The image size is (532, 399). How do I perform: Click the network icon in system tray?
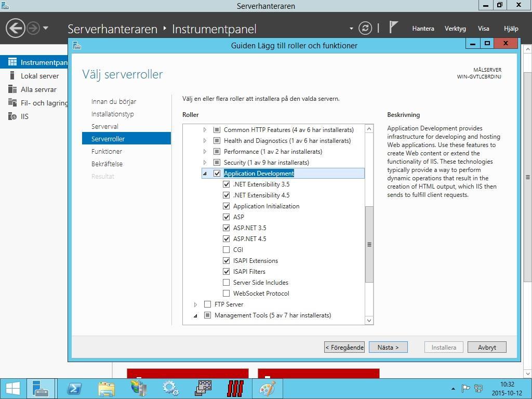(478, 389)
